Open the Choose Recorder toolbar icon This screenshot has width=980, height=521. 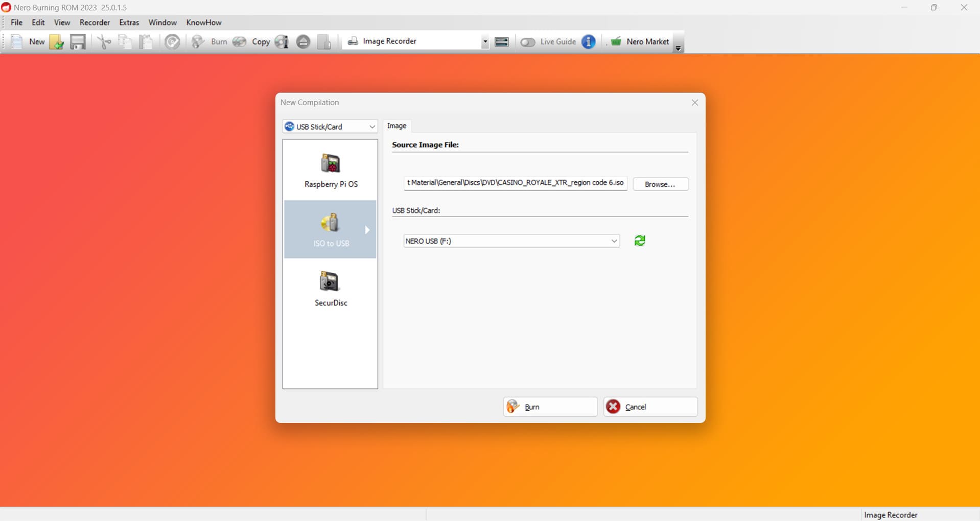(x=502, y=41)
